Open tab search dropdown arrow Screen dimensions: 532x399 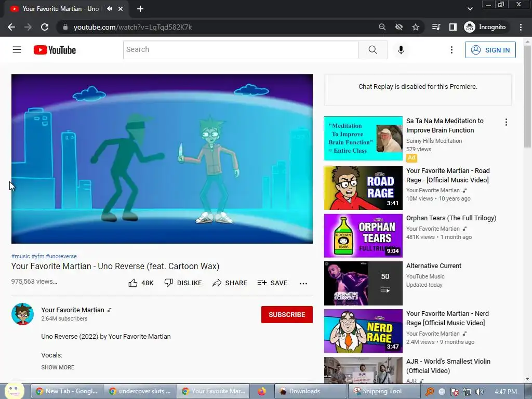tap(470, 9)
